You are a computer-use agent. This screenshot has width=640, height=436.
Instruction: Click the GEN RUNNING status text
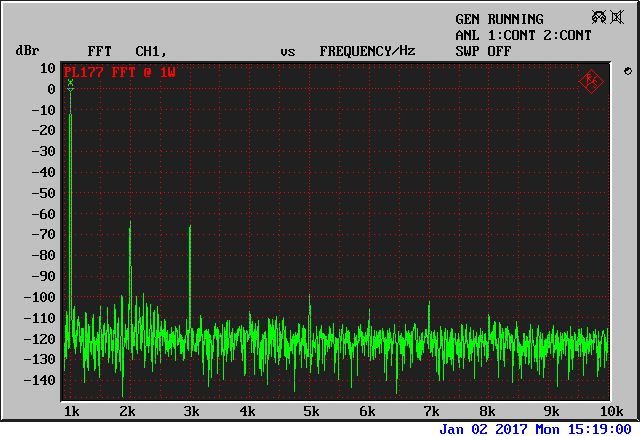tap(499, 19)
